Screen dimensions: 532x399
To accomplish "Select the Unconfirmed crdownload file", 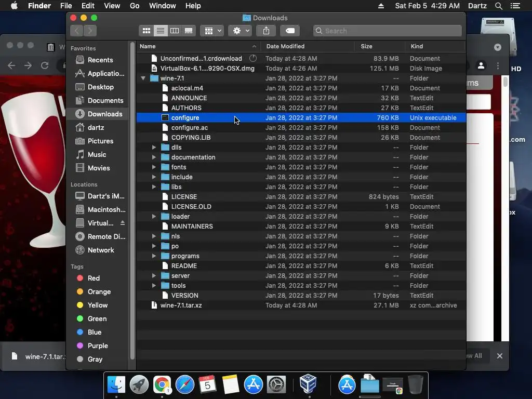I will [301, 59].
